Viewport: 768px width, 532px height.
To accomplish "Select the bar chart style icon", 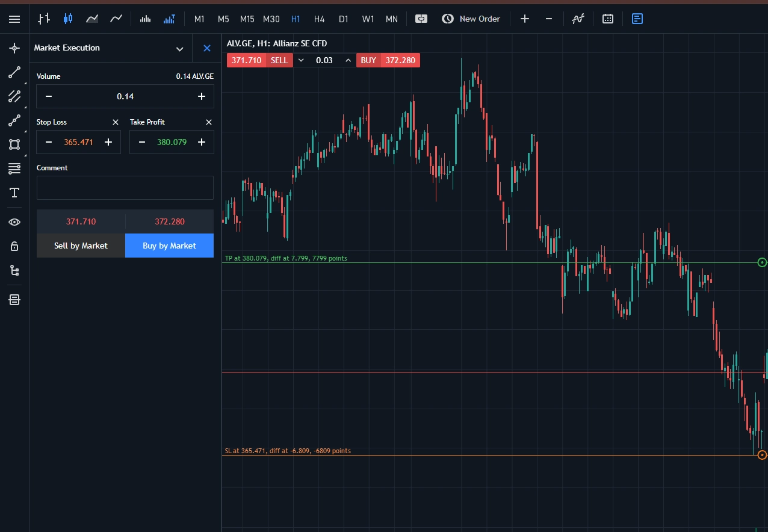I will [x=44, y=19].
